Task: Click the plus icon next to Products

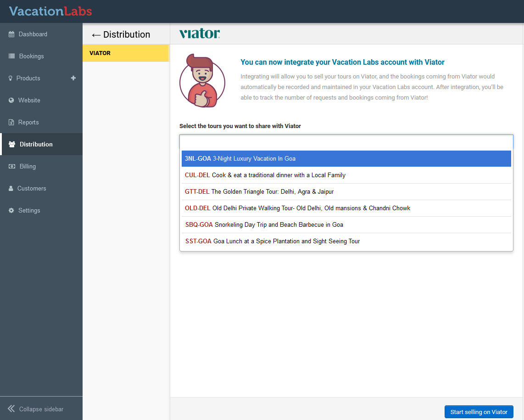Action: [x=73, y=78]
